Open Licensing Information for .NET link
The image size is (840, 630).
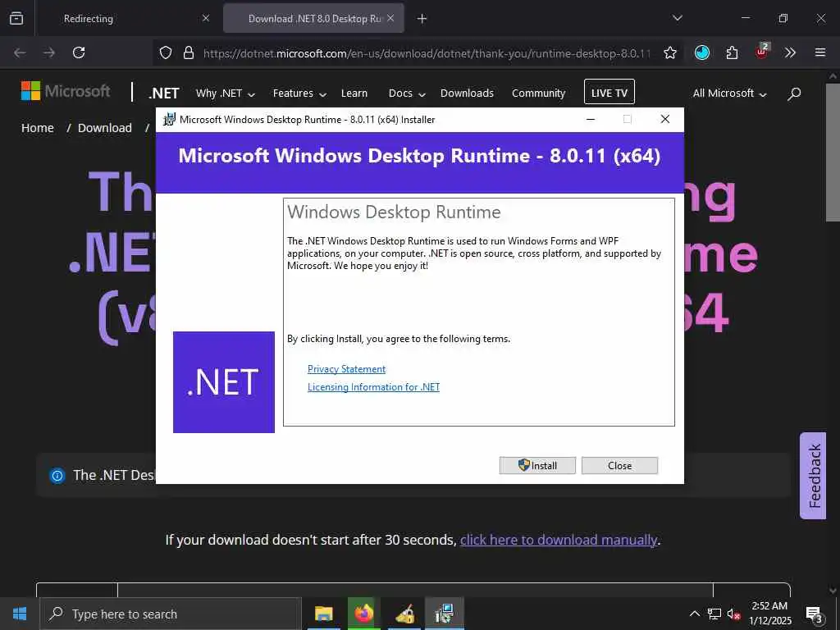click(x=373, y=387)
